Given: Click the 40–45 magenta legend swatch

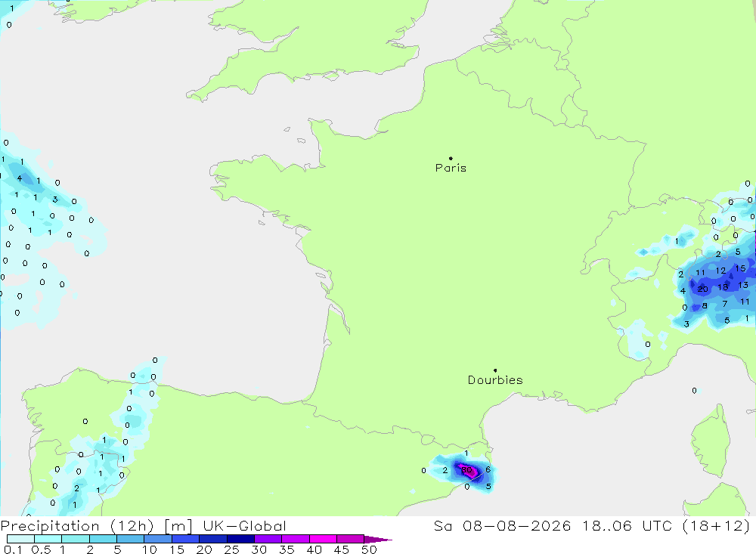Looking at the screenshot, I should pyautogui.click(x=323, y=539).
